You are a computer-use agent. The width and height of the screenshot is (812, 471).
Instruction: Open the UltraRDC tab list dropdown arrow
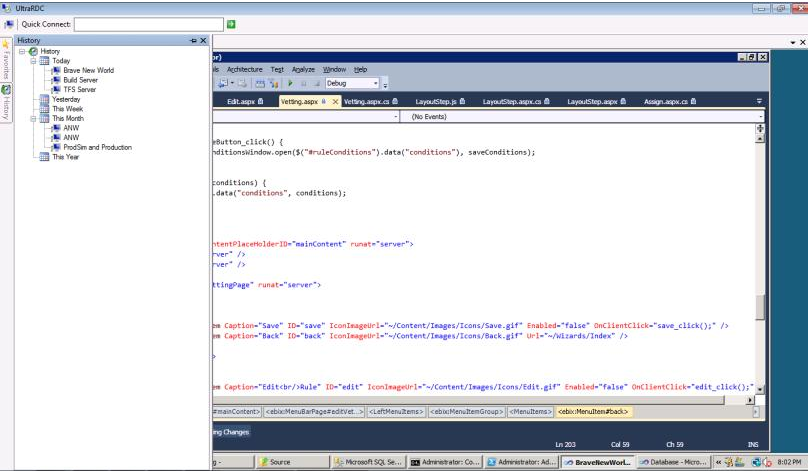tap(793, 42)
